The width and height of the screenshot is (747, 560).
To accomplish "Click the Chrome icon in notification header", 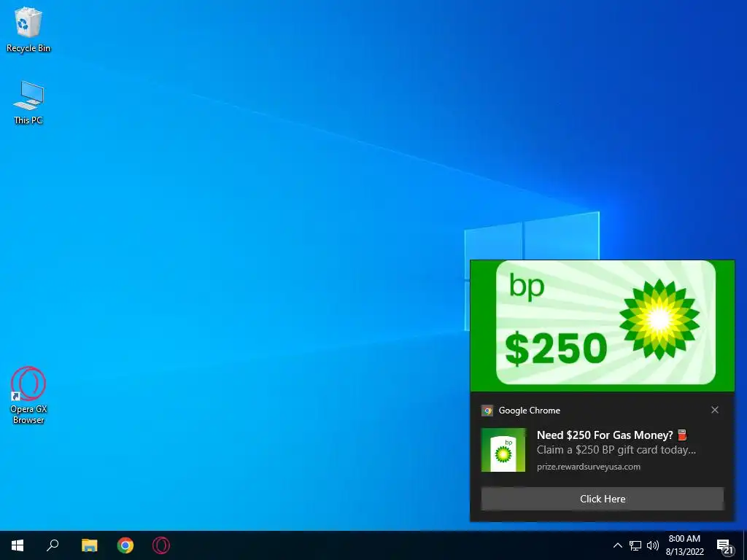I will [487, 411].
